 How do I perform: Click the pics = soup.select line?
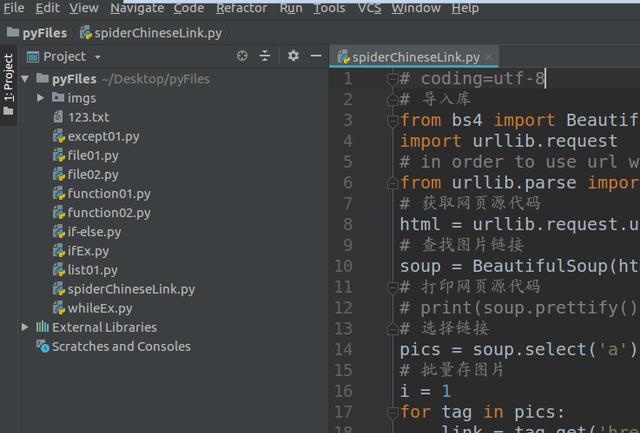[x=518, y=350]
